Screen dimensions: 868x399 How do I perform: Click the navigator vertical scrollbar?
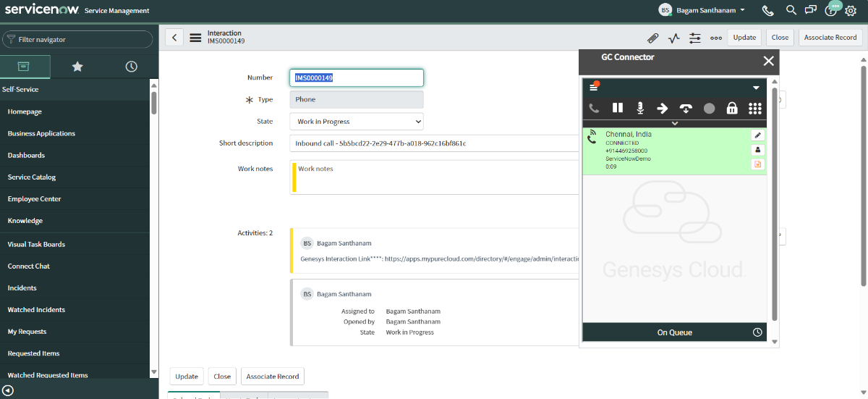click(153, 101)
